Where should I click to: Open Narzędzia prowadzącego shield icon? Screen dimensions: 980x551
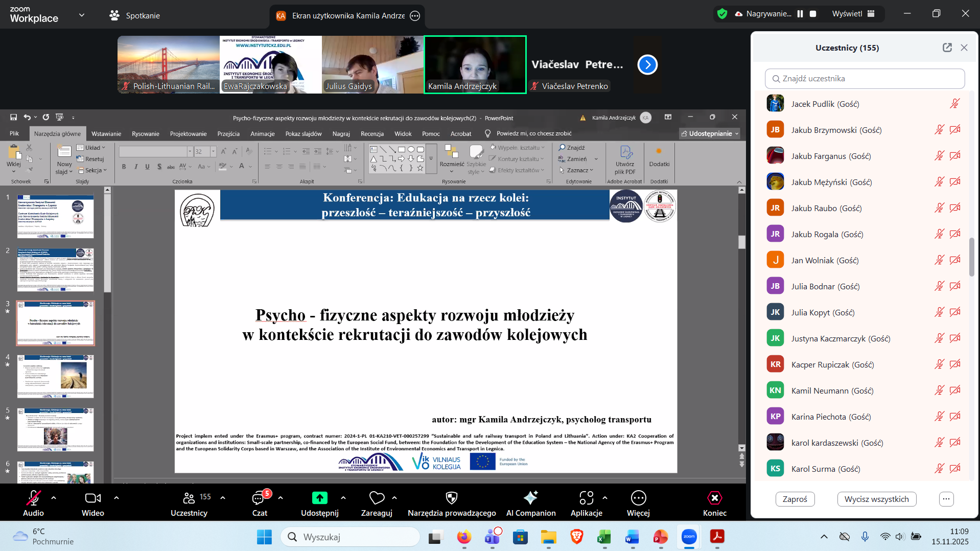[451, 498]
